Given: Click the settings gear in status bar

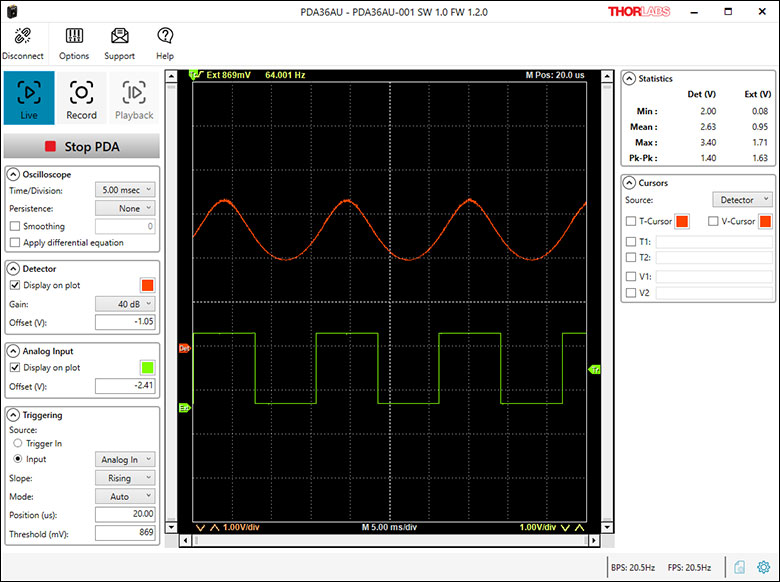Looking at the screenshot, I should pos(763,567).
